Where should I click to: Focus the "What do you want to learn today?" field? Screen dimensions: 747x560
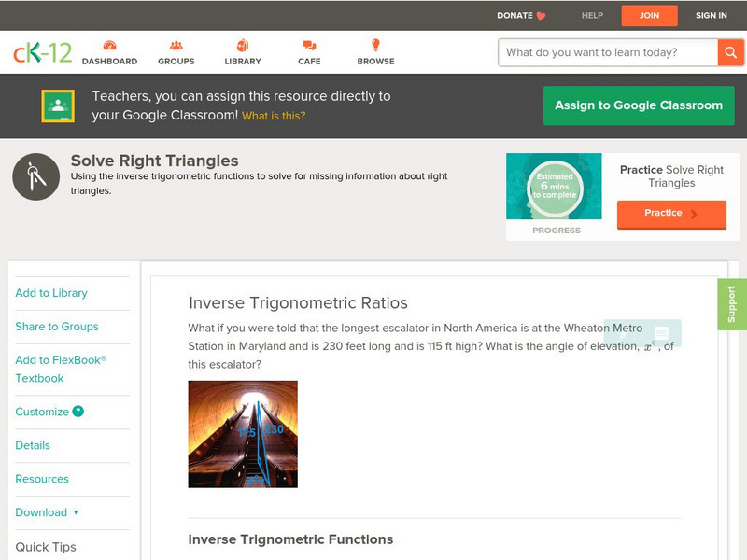pyautogui.click(x=608, y=52)
